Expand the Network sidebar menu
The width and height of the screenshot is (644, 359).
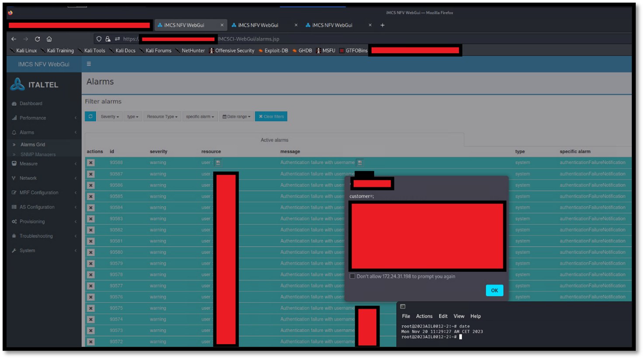[x=44, y=178]
